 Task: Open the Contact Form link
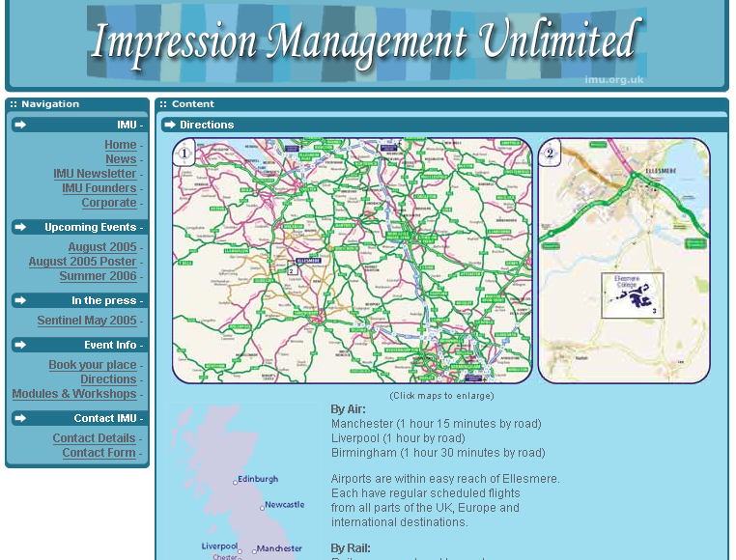(99, 453)
